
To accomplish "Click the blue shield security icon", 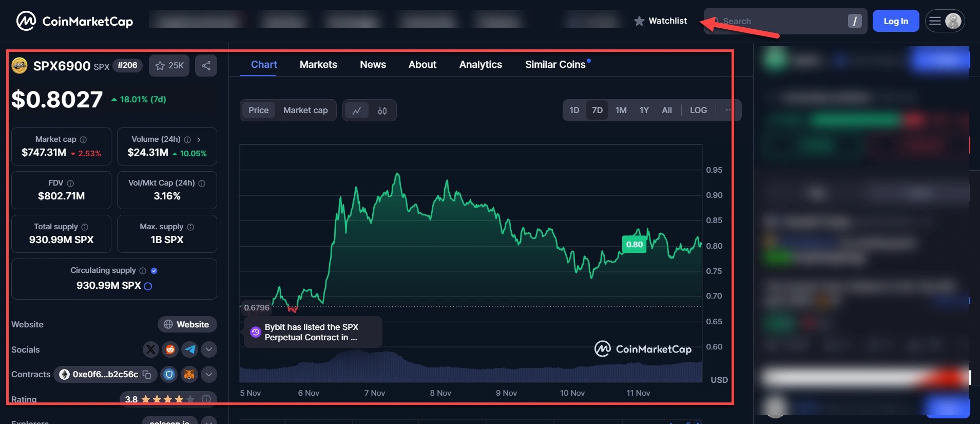I will [x=169, y=375].
